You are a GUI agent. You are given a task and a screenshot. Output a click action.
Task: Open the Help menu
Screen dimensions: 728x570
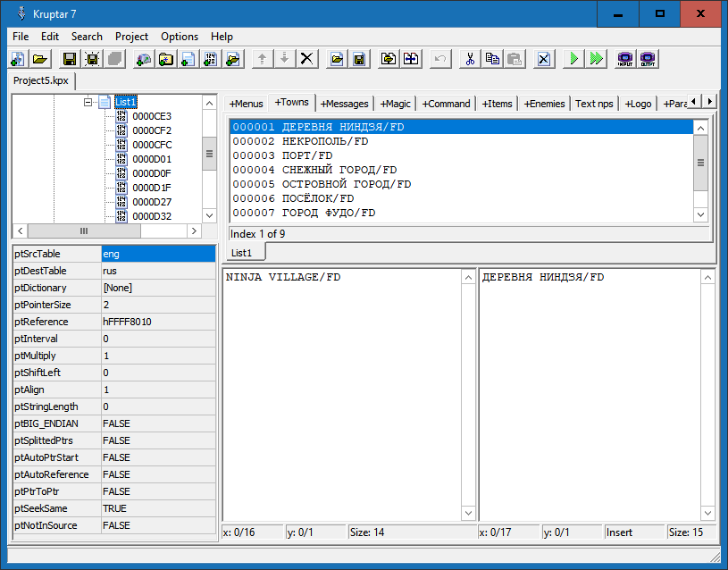click(222, 37)
